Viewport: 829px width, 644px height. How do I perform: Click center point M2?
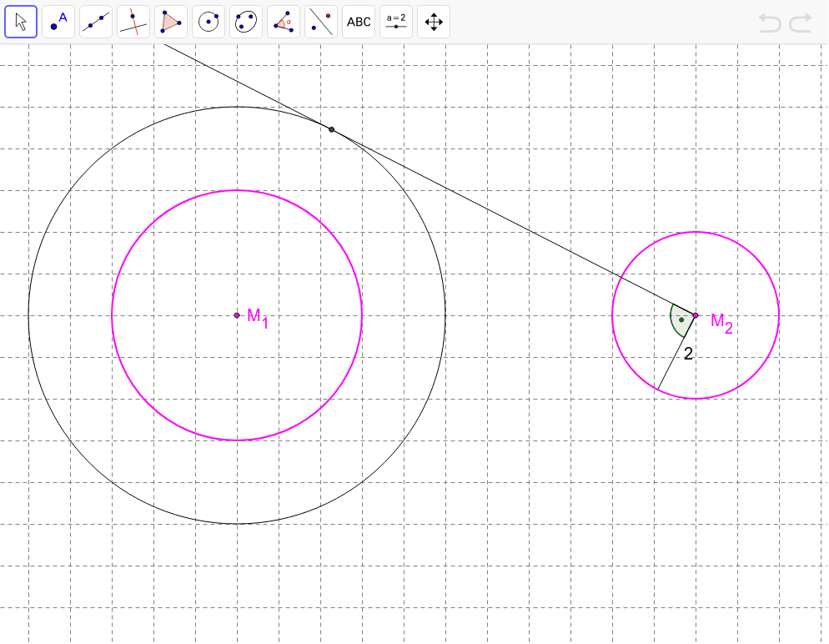click(x=696, y=315)
